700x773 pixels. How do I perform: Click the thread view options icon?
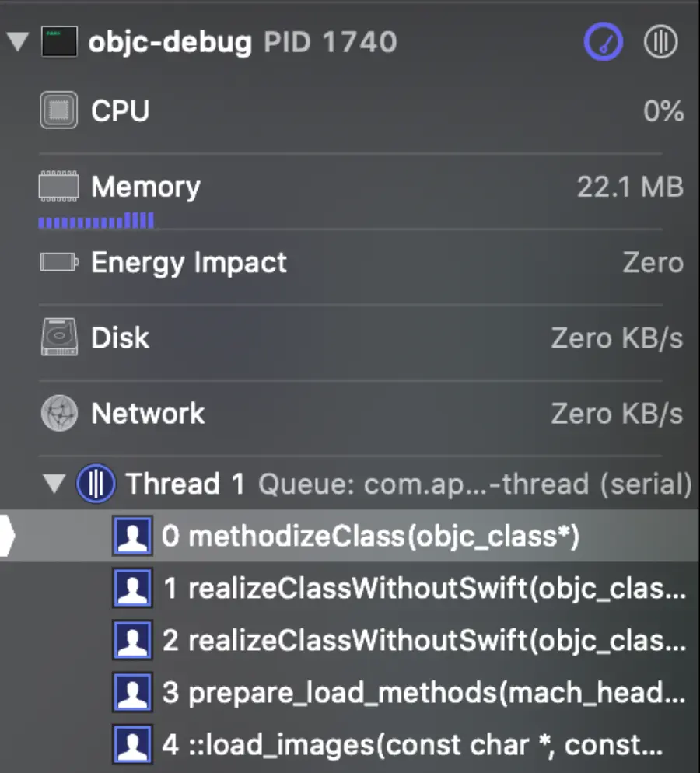coord(660,42)
